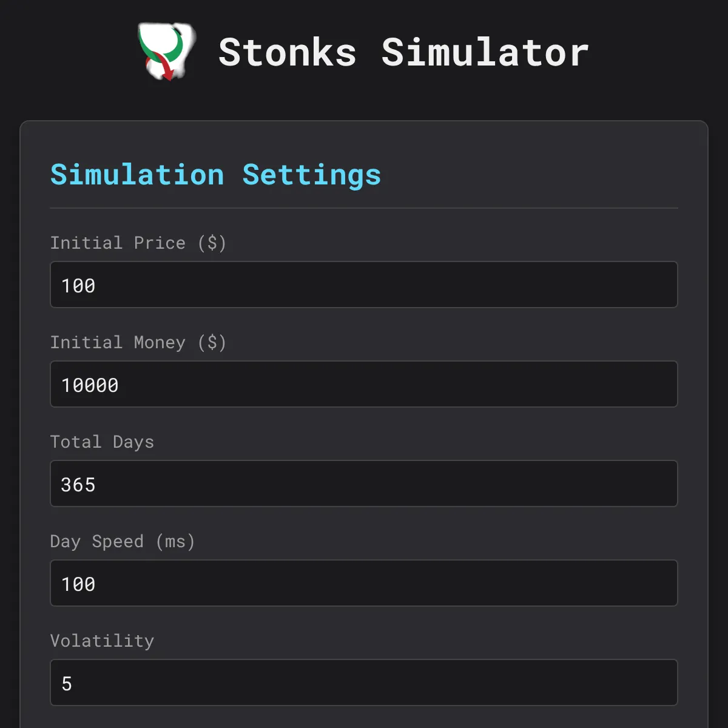This screenshot has width=728, height=728.
Task: Click the word Simulation in blue heading
Action: [137, 175]
